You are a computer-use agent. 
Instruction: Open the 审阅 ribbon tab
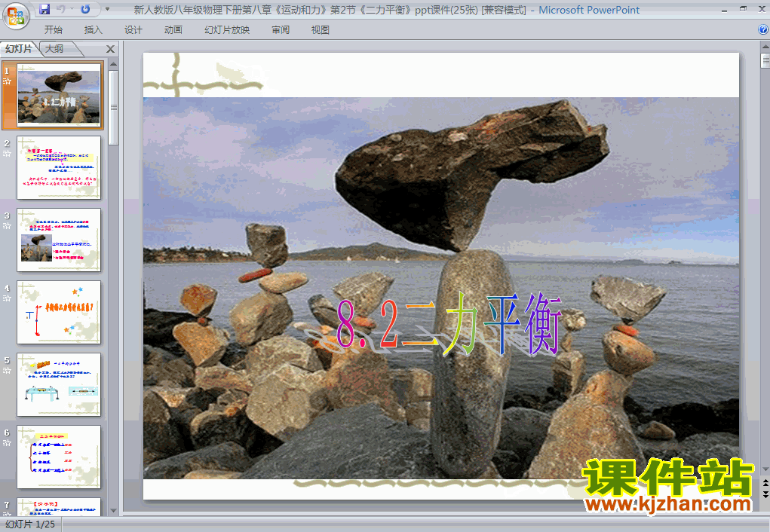tap(281, 30)
